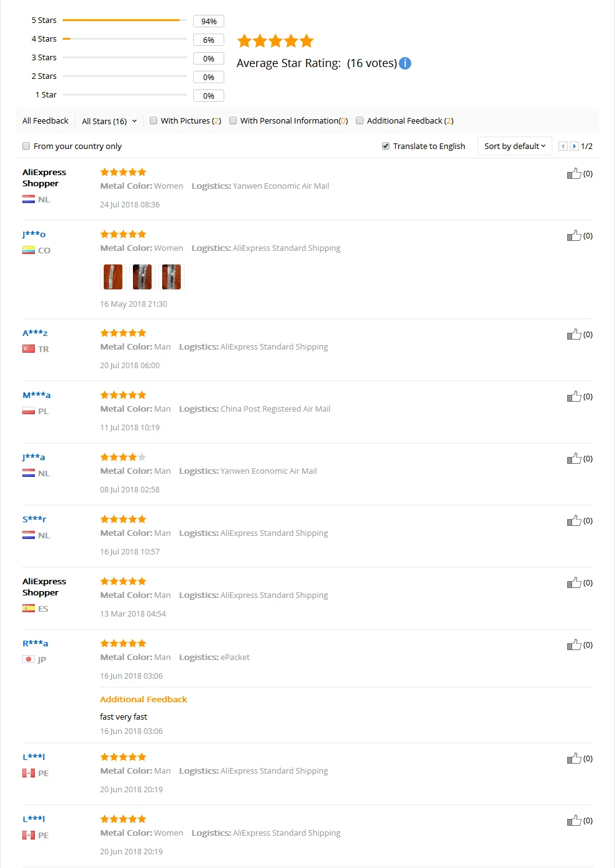Image resolution: width=615 pixels, height=868 pixels.
Task: Like the S***r review from NL
Action: (574, 520)
